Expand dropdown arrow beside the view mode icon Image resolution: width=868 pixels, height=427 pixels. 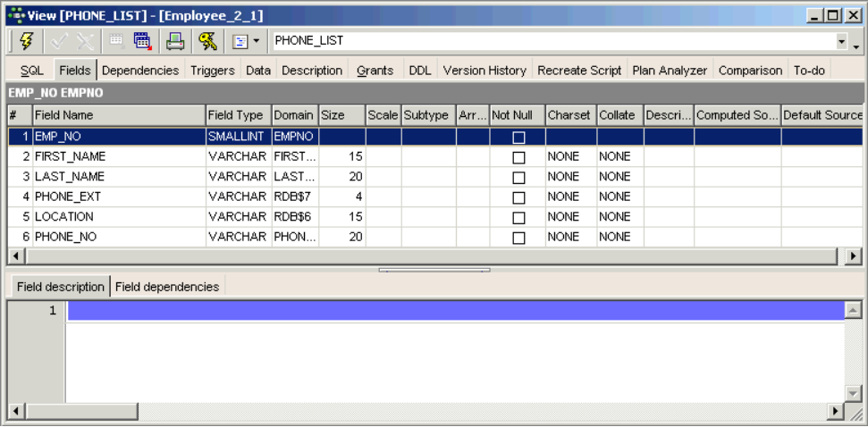(x=257, y=41)
